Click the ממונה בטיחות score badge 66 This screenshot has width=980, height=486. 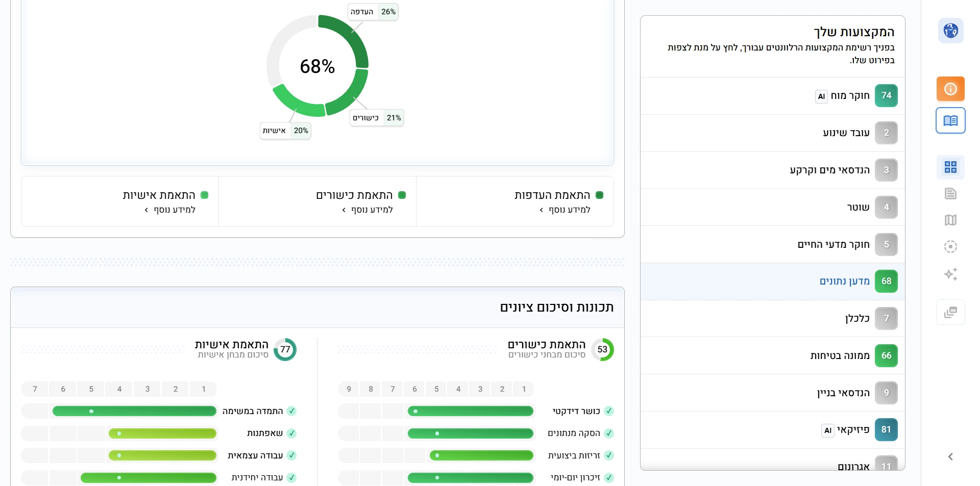click(x=886, y=355)
